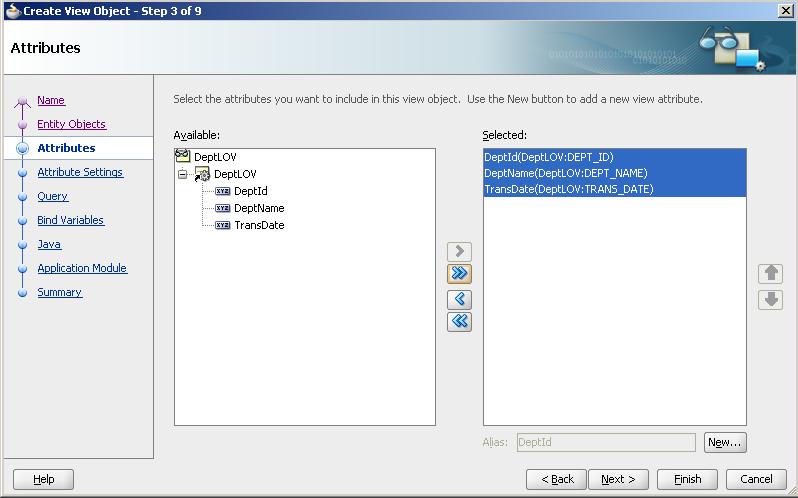Image resolution: width=798 pixels, height=498 pixels.
Task: Go to the Name wizard step
Action: (x=51, y=100)
